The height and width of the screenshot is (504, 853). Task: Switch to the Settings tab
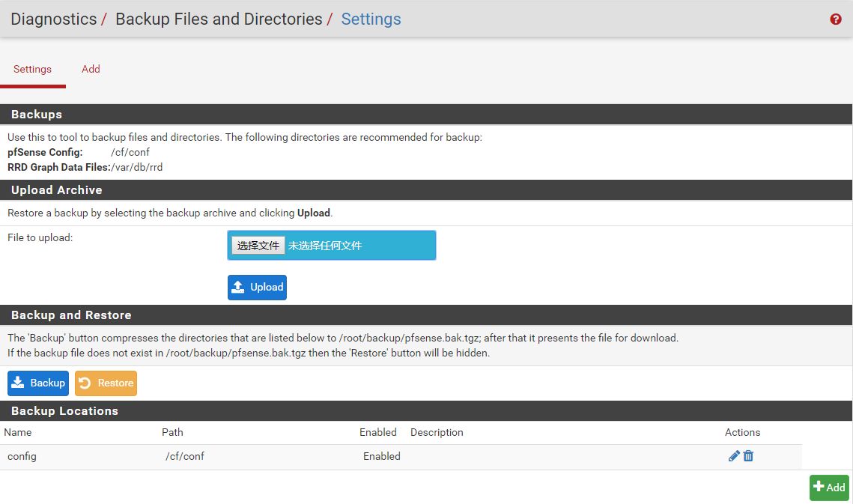[32, 69]
